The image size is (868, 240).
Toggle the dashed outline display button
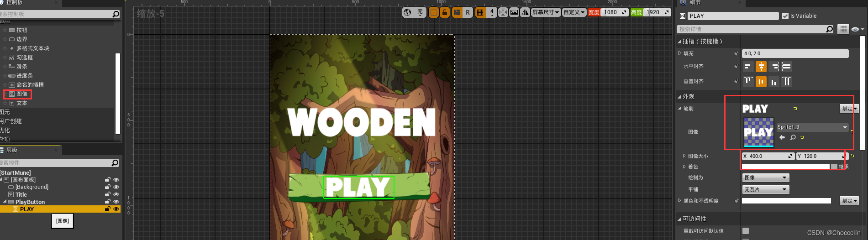(x=434, y=12)
